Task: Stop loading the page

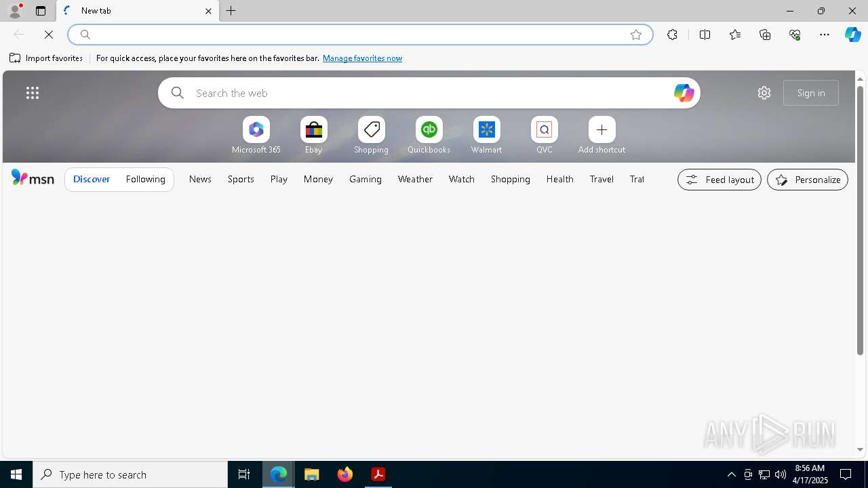Action: (x=49, y=35)
